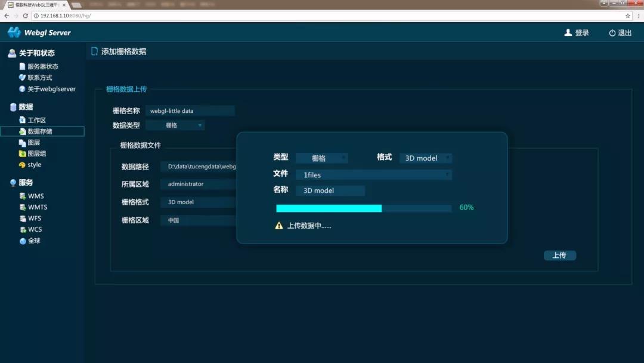Click the Webgl Server logo icon
644x363 pixels.
[14, 32]
